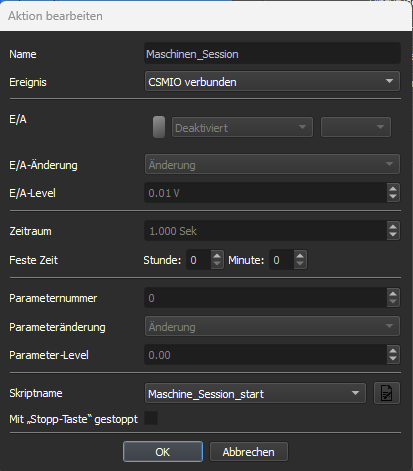Click the E/A-Level value field
413x471 pixels.
pyautogui.click(x=266, y=193)
